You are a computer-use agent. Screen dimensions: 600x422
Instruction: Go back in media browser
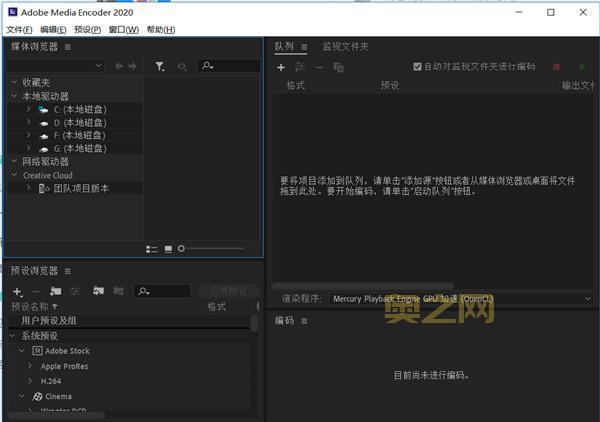click(119, 67)
